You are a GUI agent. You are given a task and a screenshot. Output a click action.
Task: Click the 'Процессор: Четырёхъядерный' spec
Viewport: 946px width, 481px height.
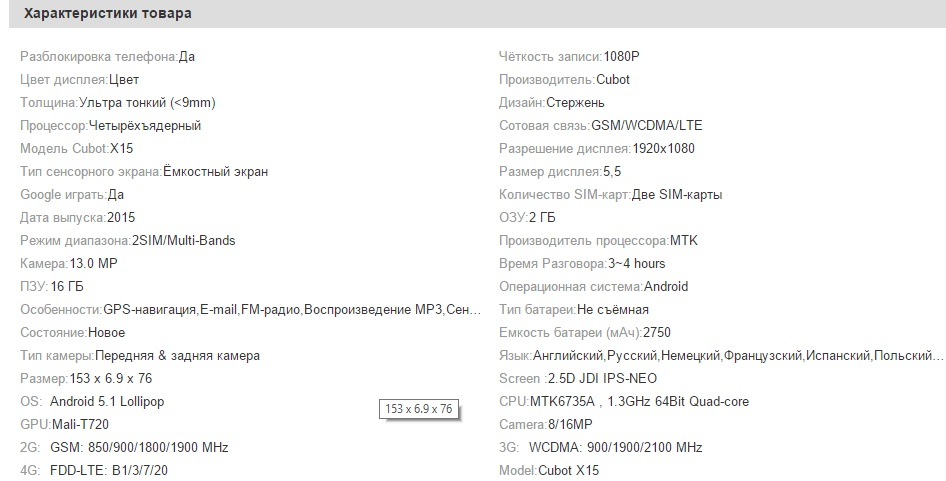pyautogui.click(x=110, y=126)
